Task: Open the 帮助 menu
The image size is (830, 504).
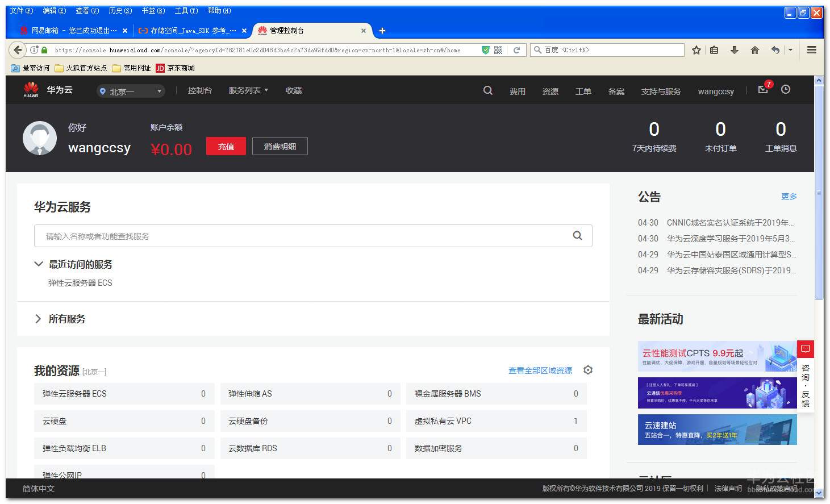Action: (x=219, y=11)
